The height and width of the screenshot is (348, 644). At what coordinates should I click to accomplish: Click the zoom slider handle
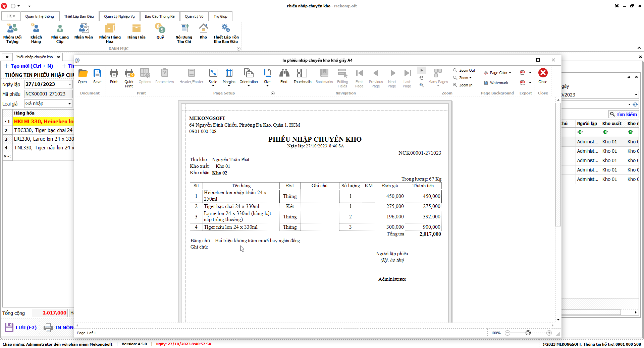click(x=528, y=333)
